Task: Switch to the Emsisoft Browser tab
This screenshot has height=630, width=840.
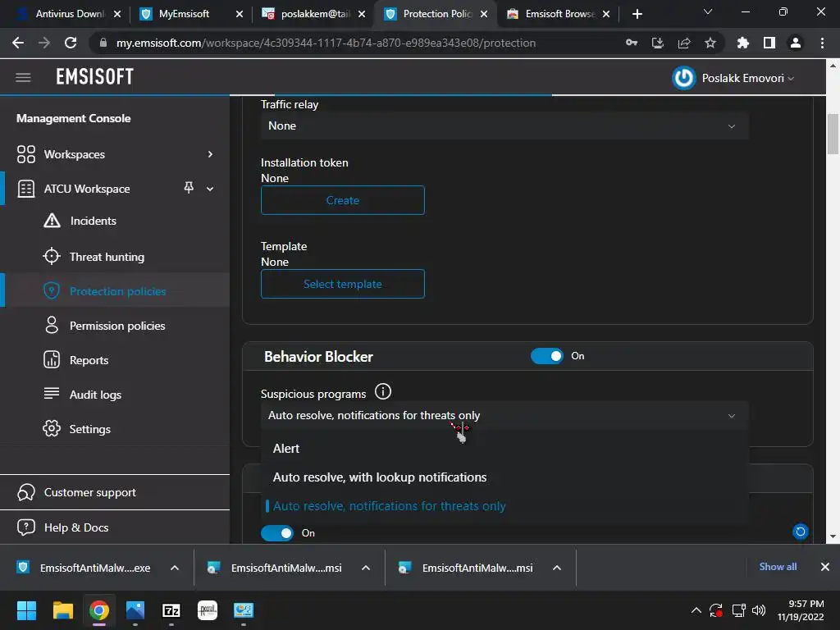Action: pyautogui.click(x=559, y=14)
